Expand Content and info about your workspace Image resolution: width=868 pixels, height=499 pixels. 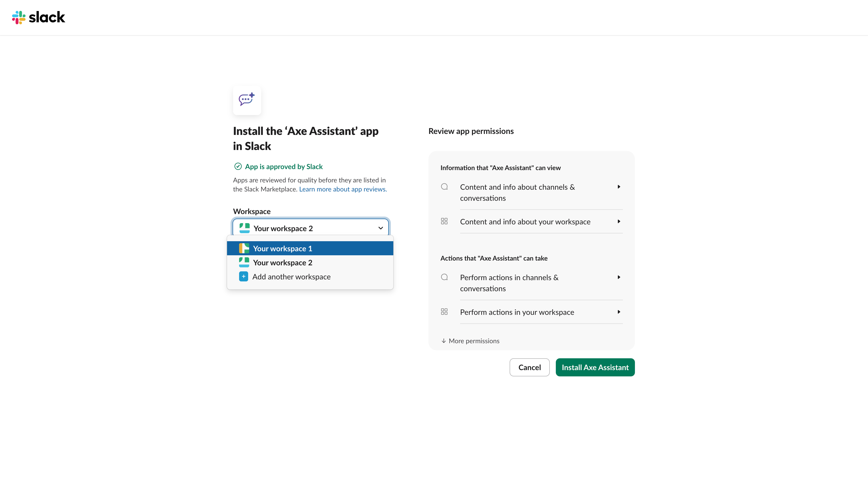pos(619,222)
